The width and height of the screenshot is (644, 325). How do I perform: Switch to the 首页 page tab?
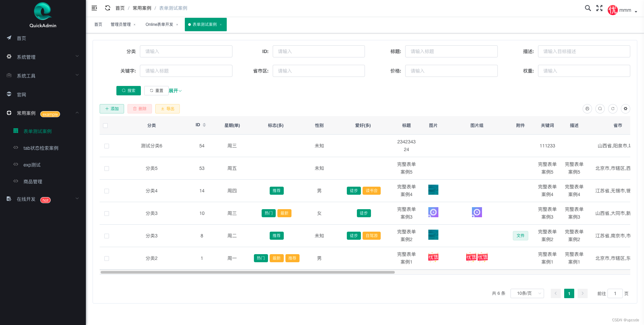(x=98, y=25)
